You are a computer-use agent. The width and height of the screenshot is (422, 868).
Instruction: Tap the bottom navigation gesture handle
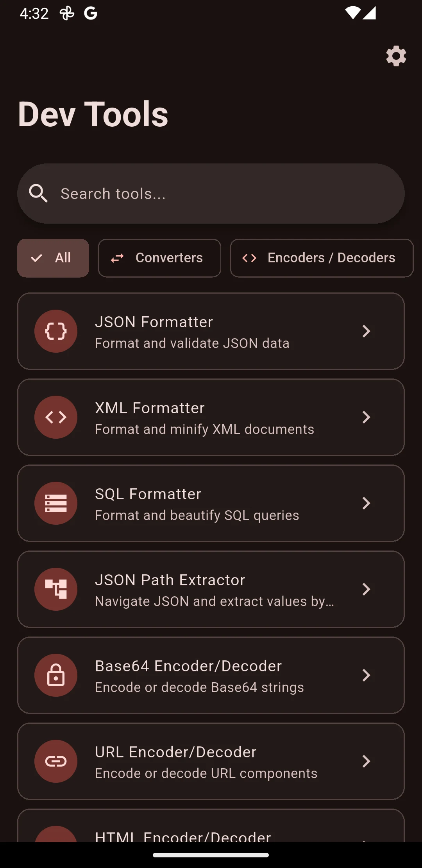point(211,855)
